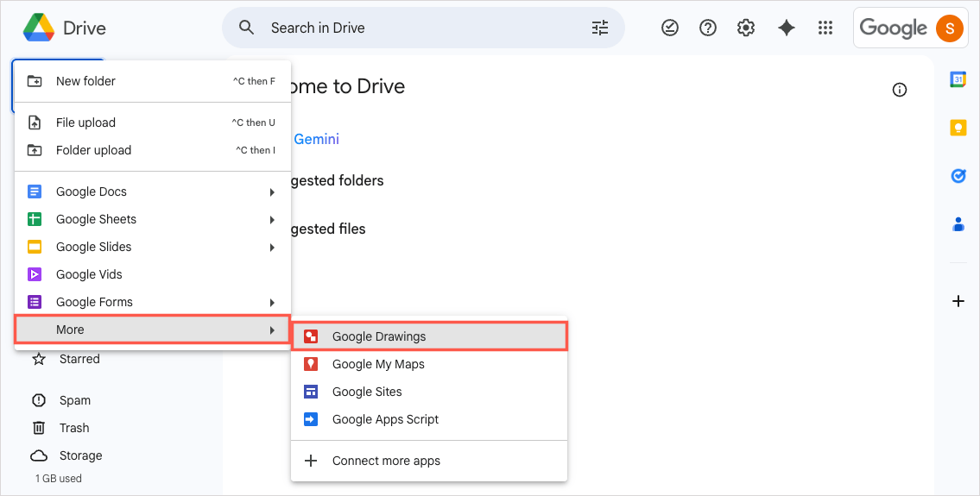Expand the Google Forms submenu arrow
Image resolution: width=980 pixels, height=496 pixels.
pyautogui.click(x=272, y=302)
